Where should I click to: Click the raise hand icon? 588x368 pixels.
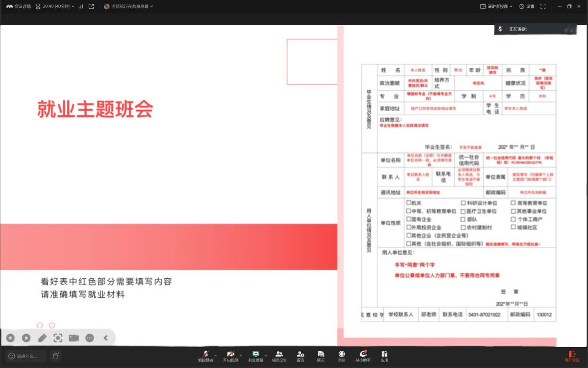tap(56, 356)
